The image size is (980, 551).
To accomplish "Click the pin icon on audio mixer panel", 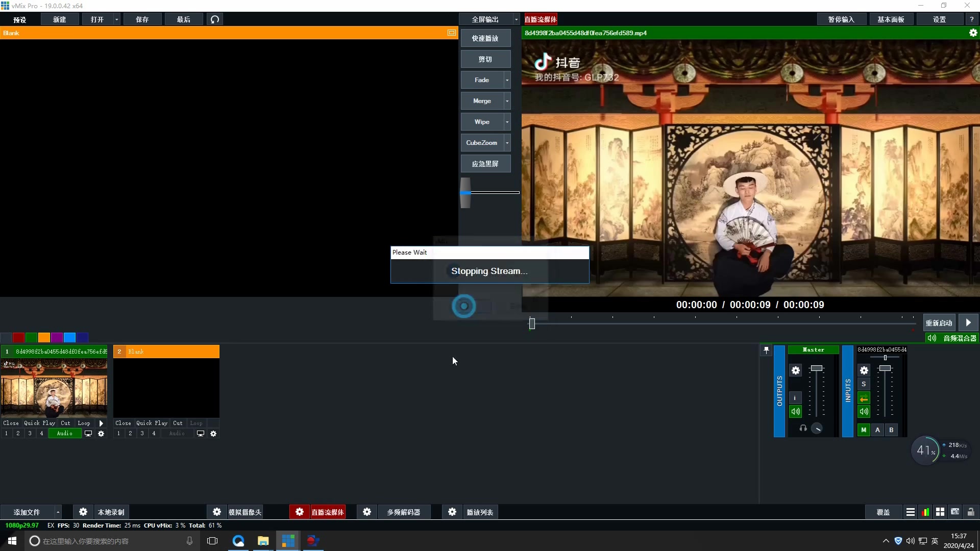I will coord(766,350).
